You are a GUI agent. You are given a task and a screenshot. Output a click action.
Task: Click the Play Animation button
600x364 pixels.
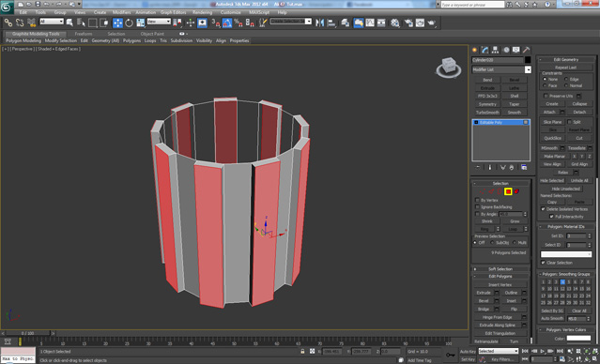click(542, 351)
